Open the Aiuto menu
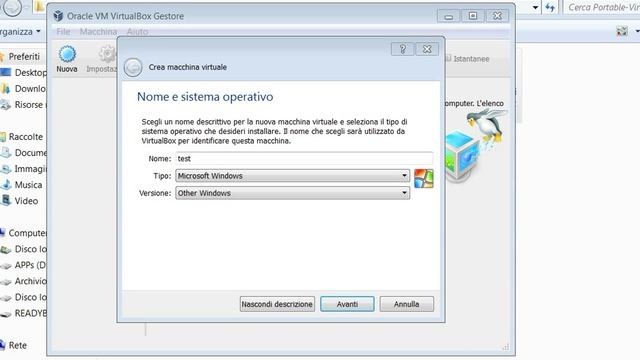The height and width of the screenshot is (360, 640). (x=137, y=31)
